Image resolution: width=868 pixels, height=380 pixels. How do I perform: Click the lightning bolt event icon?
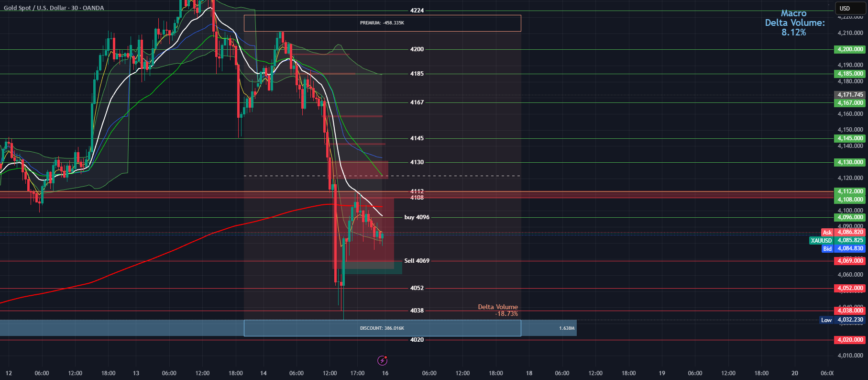382,360
